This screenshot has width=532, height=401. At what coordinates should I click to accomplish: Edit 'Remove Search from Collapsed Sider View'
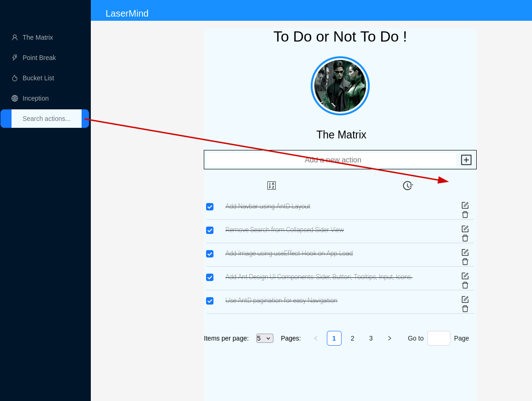465,229
